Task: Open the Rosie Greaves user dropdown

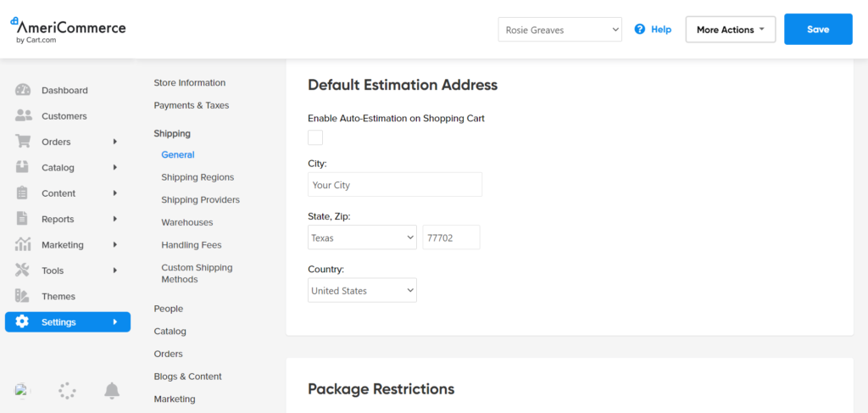Action: [x=559, y=30]
